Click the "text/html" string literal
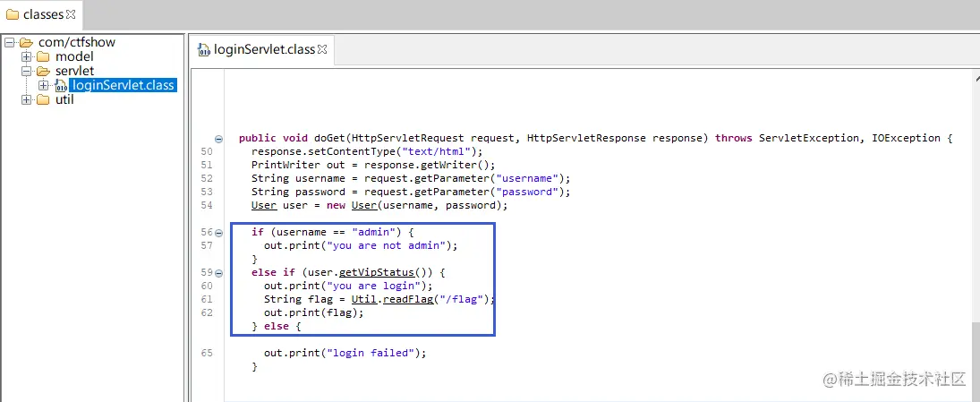The width and height of the screenshot is (980, 402). coord(436,151)
